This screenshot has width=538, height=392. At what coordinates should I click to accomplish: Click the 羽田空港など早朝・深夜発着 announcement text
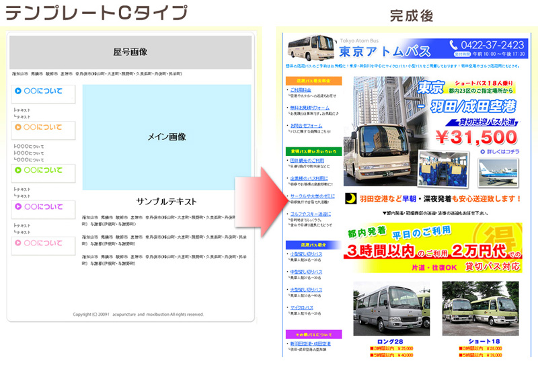[440, 198]
